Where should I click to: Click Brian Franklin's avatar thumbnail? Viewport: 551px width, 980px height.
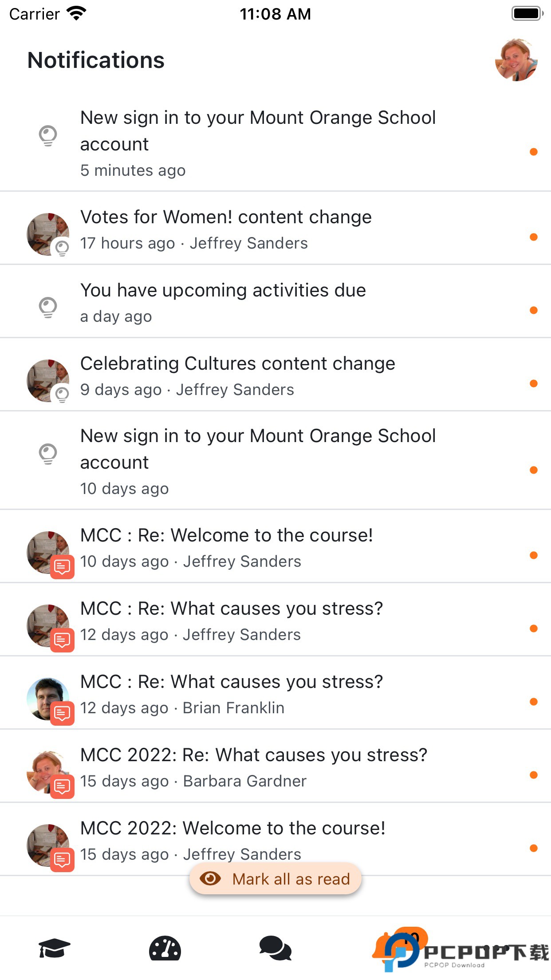pos(47,699)
